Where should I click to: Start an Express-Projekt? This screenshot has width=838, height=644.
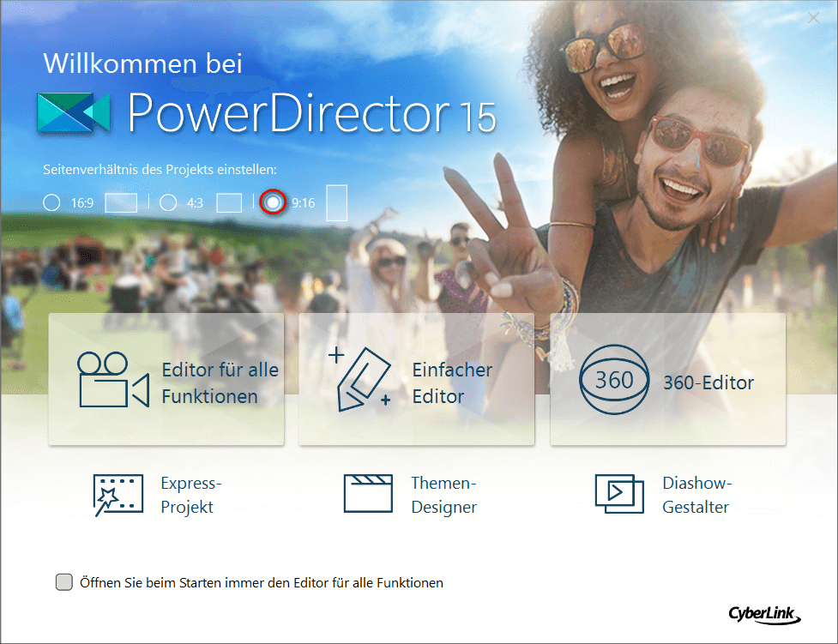pyautogui.click(x=158, y=495)
